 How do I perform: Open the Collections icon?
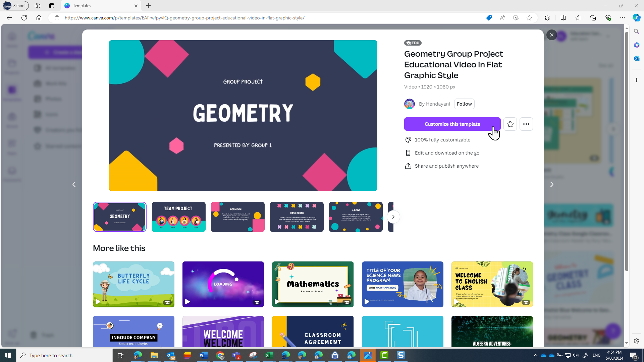[593, 18]
